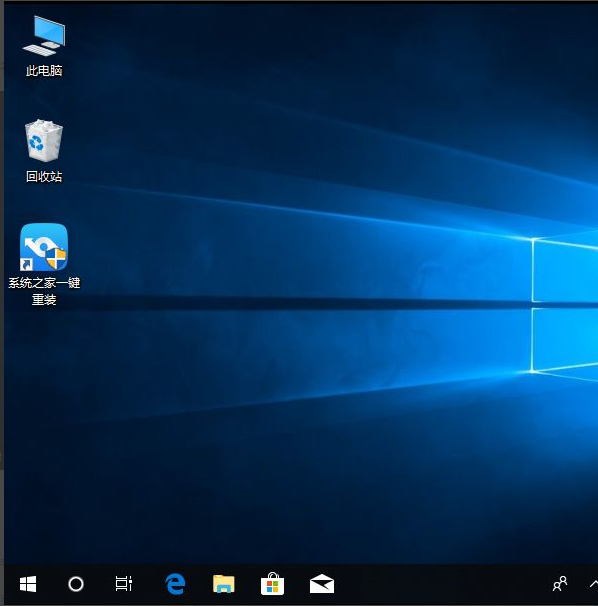
Task: Open File Explorer from the taskbar
Action: pos(224,584)
